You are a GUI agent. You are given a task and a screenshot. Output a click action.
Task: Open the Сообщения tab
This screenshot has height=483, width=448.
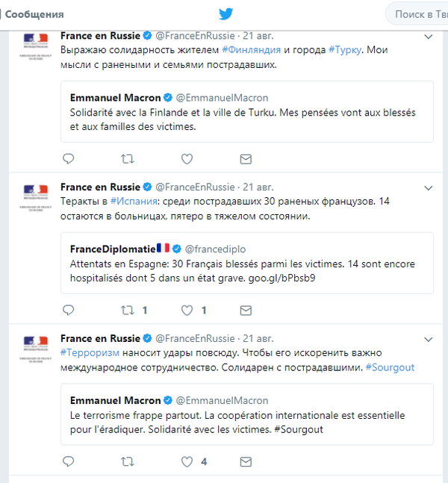click(x=33, y=14)
